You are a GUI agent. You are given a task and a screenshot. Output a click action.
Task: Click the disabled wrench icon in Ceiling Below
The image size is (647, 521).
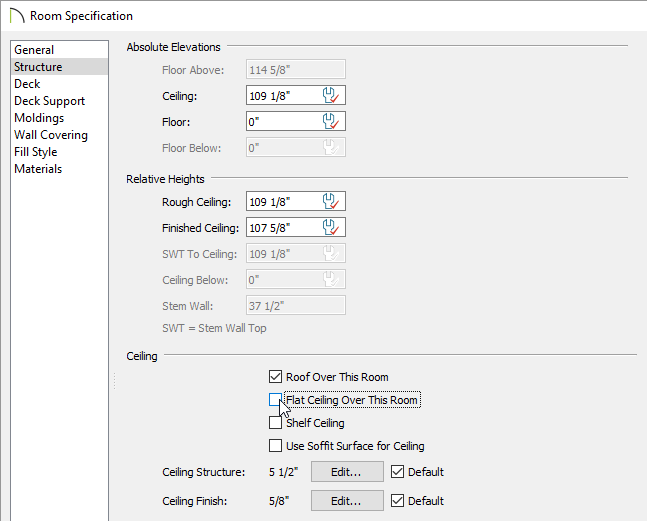331,279
